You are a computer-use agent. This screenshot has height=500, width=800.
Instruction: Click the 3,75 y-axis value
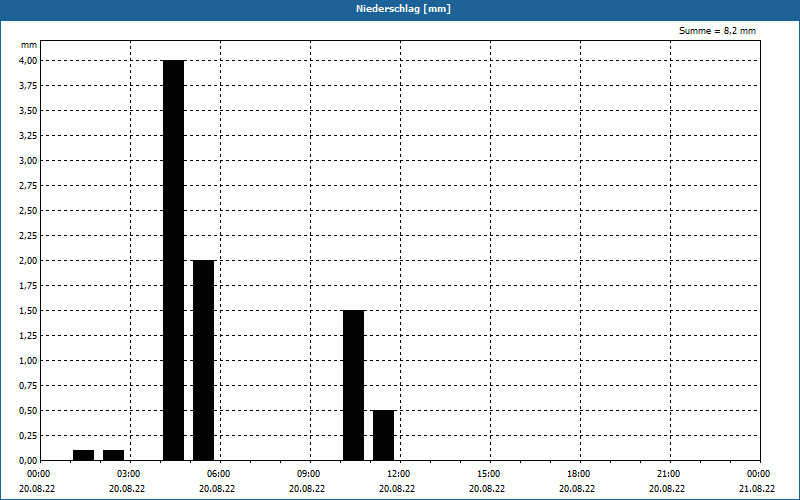28,86
